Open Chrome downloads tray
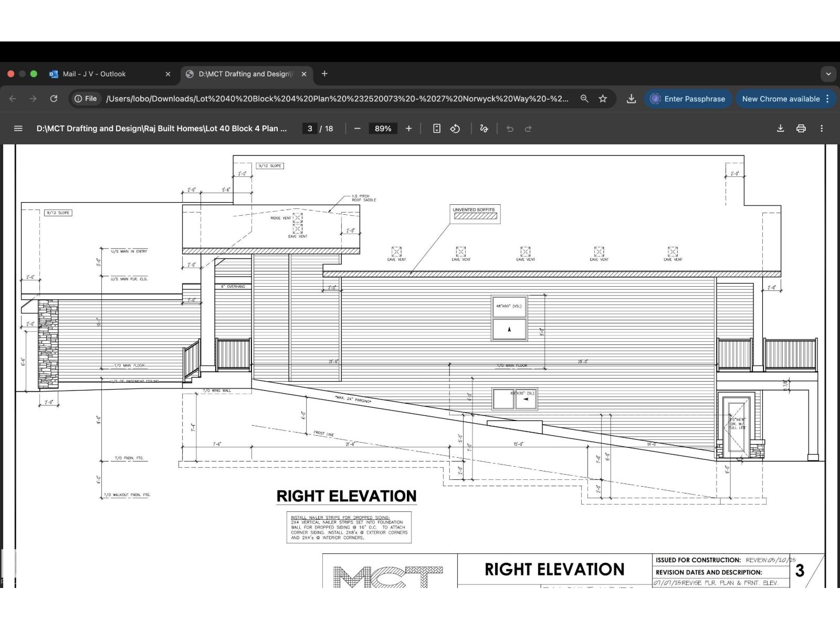This screenshot has height=630, width=840. pyautogui.click(x=631, y=99)
